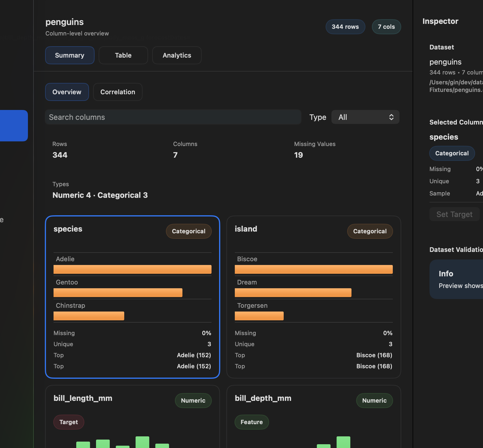Select the Summary tab
This screenshot has width=483, height=448.
tap(70, 55)
